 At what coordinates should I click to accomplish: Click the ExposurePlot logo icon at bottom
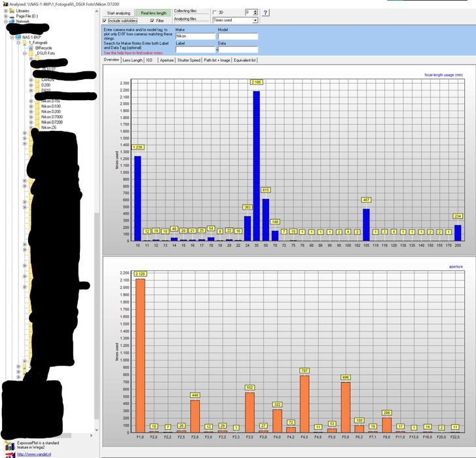point(9,445)
